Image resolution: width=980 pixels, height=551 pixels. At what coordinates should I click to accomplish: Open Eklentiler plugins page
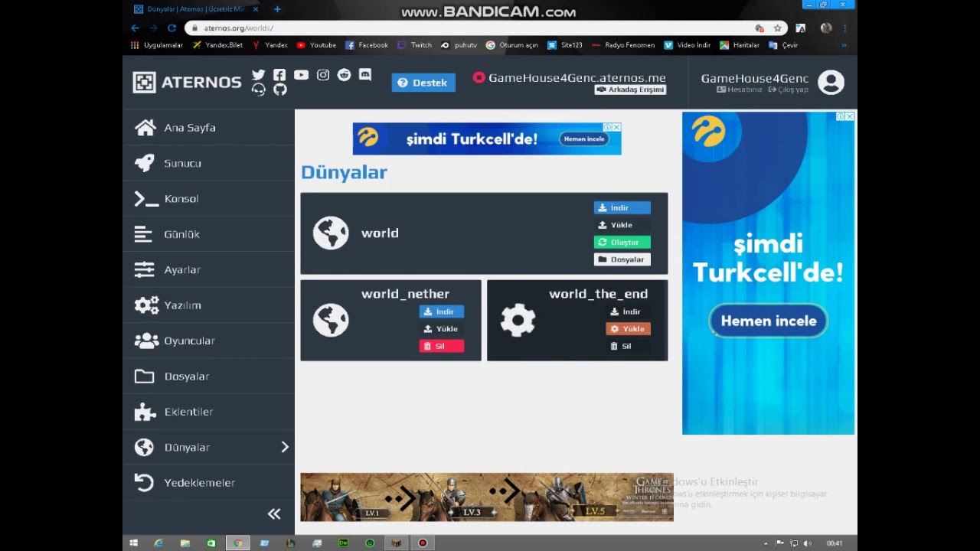pos(208,412)
